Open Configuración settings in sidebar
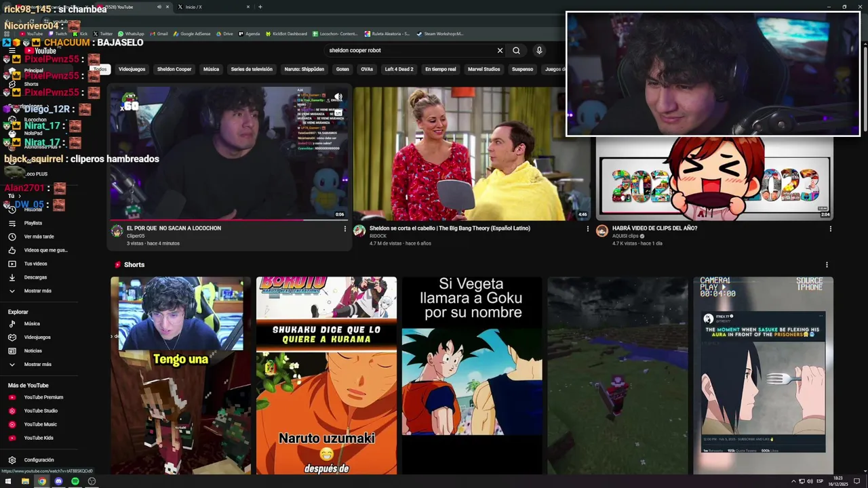The width and height of the screenshot is (868, 488). (39, 460)
